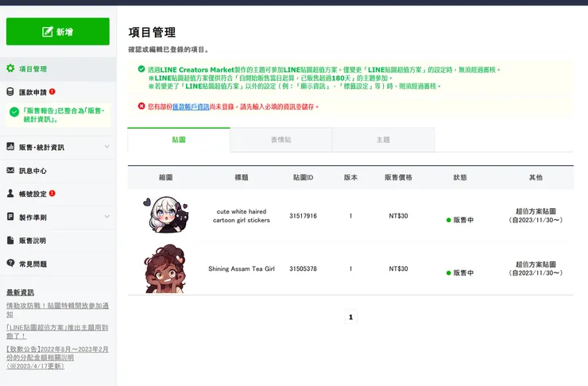
Task: Select the 貼圖 tab
Action: 179,140
